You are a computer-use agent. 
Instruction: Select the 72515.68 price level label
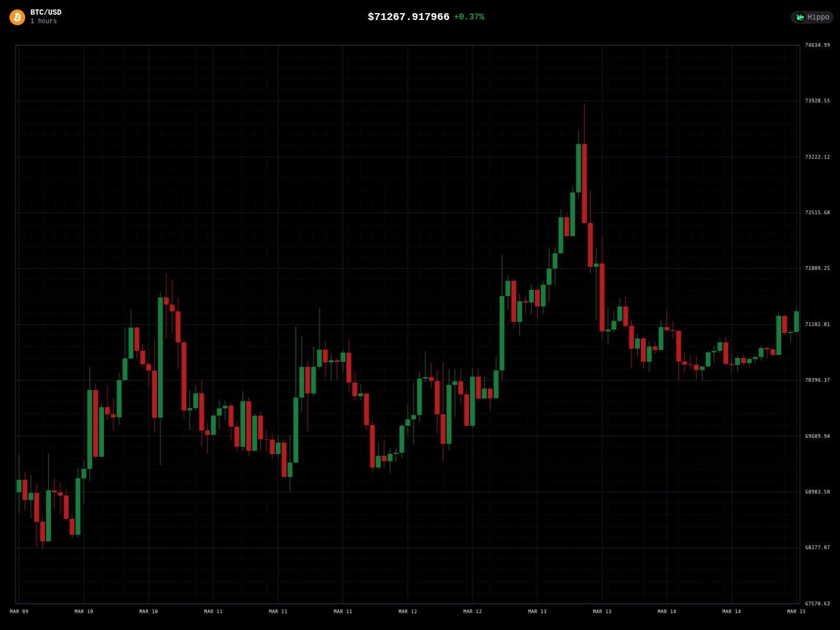pyautogui.click(x=817, y=213)
